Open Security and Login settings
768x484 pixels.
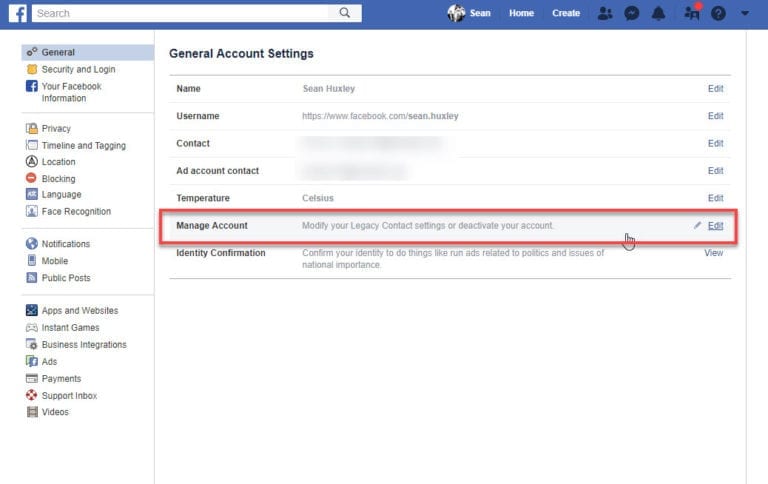tap(78, 69)
